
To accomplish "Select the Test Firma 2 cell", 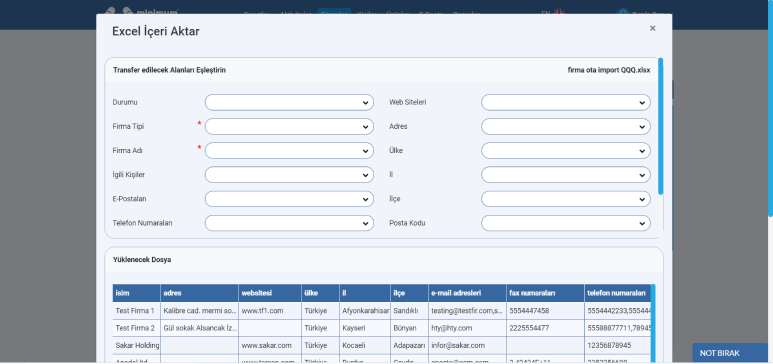I will [x=137, y=328].
